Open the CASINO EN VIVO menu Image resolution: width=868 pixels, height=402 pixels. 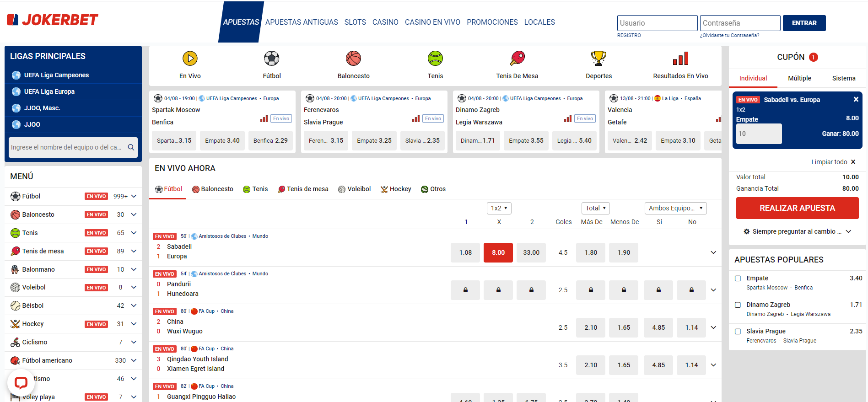[x=432, y=22]
